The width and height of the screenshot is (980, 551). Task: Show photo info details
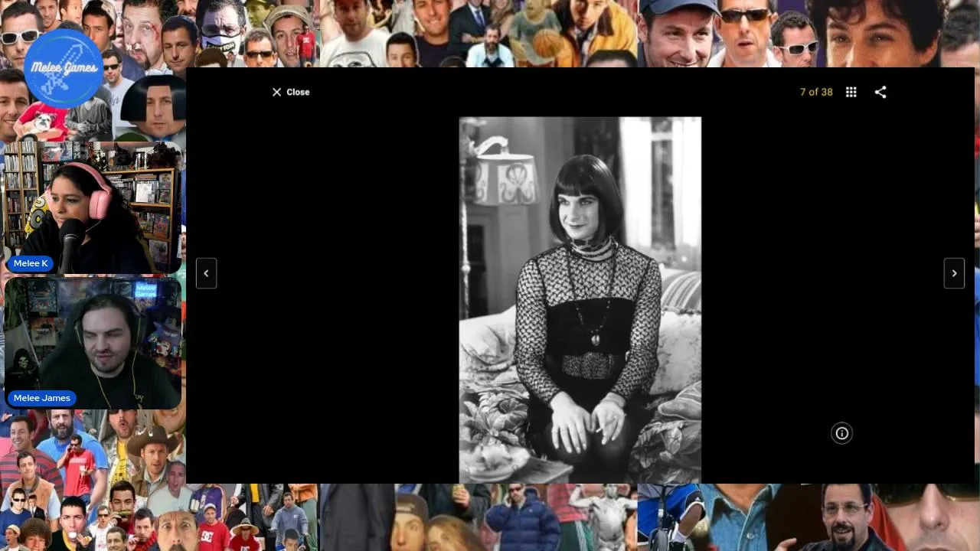(x=841, y=433)
